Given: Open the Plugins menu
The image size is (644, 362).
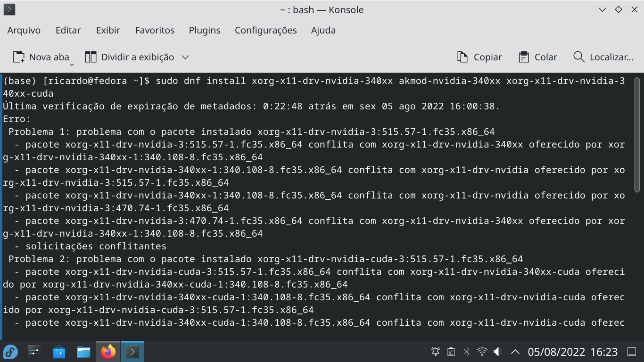Looking at the screenshot, I should coord(205,30).
